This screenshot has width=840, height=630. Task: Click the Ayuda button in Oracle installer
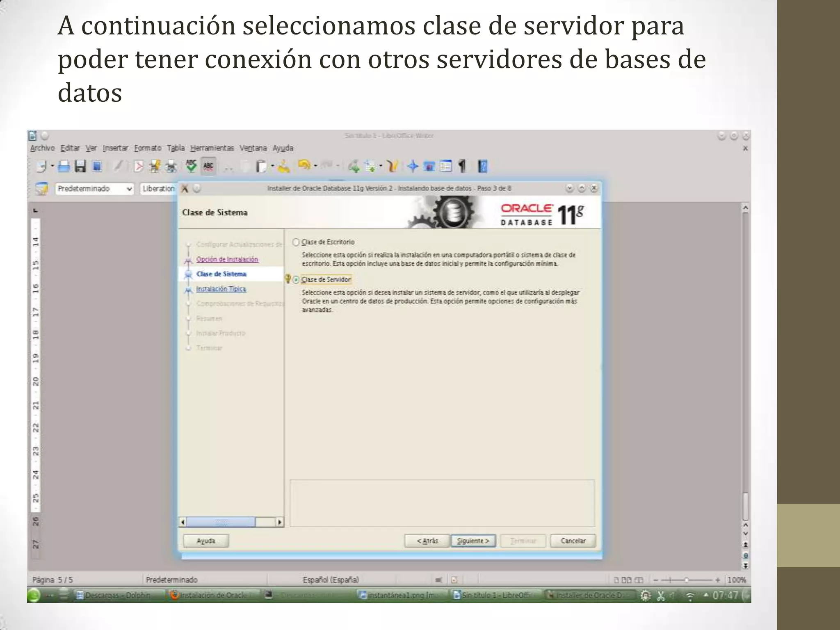tap(206, 541)
